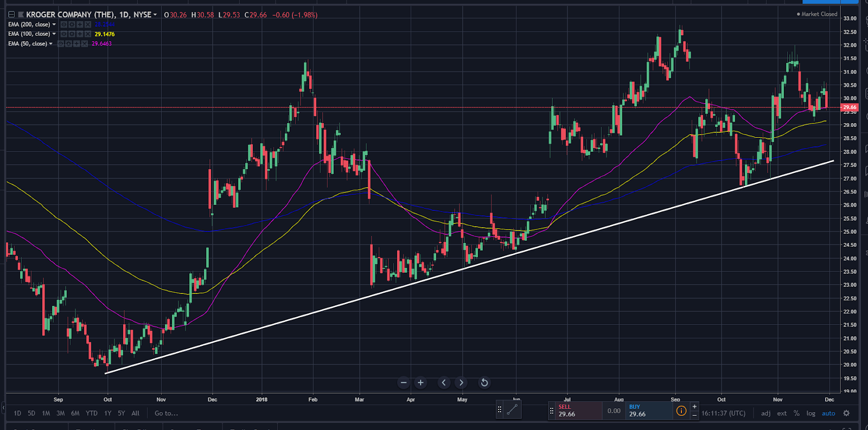
Task: Expand the EMA (100, close) dropdown
Action: pos(54,34)
